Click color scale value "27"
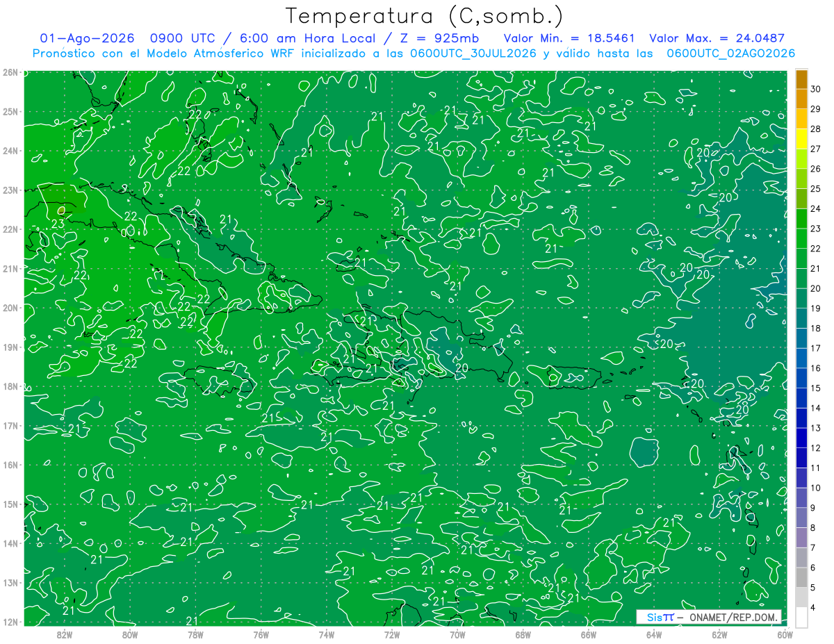 point(816,149)
